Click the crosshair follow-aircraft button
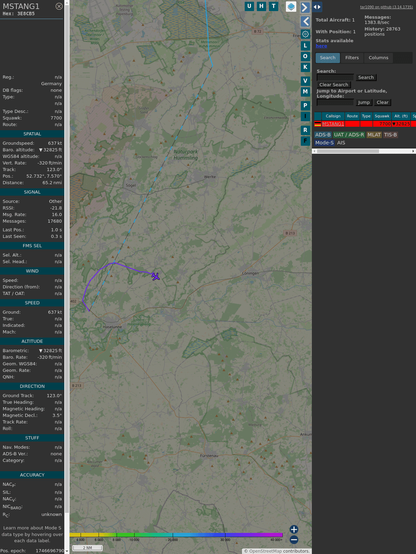 coord(305,34)
